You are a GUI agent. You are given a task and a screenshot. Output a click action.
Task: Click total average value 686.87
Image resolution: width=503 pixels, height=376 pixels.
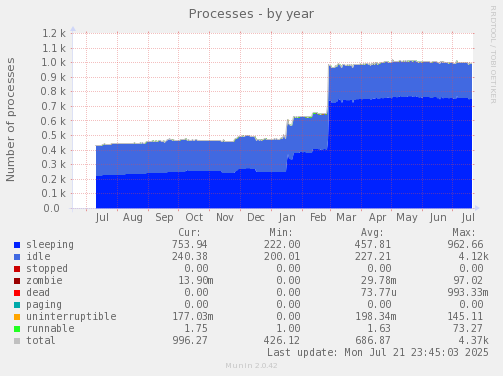point(373,341)
